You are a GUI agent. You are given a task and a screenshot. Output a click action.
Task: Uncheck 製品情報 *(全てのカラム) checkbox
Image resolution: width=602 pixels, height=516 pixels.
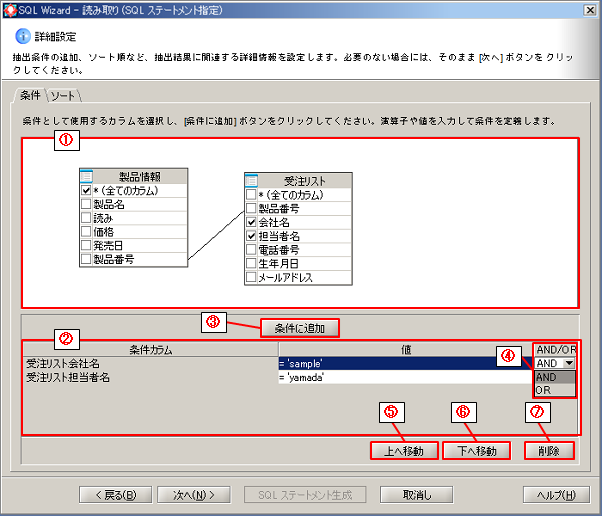[86, 189]
